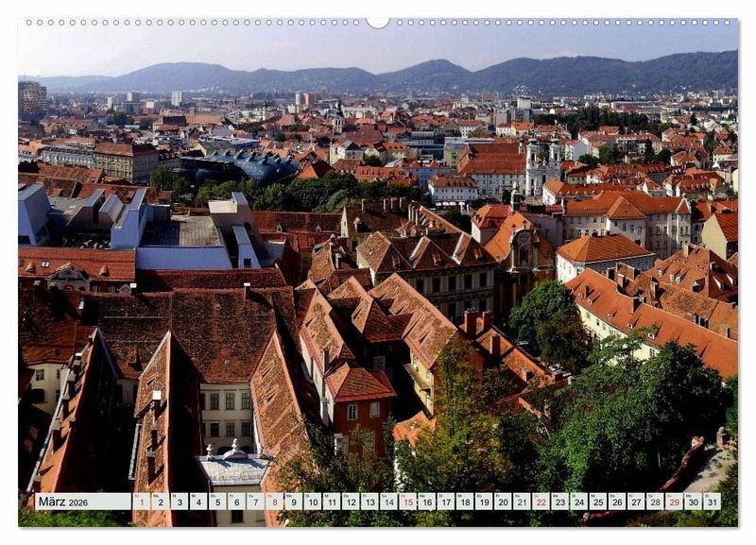Select day 3 in the calendar strip
Screen dimensions: 756x545
pyautogui.click(x=180, y=502)
